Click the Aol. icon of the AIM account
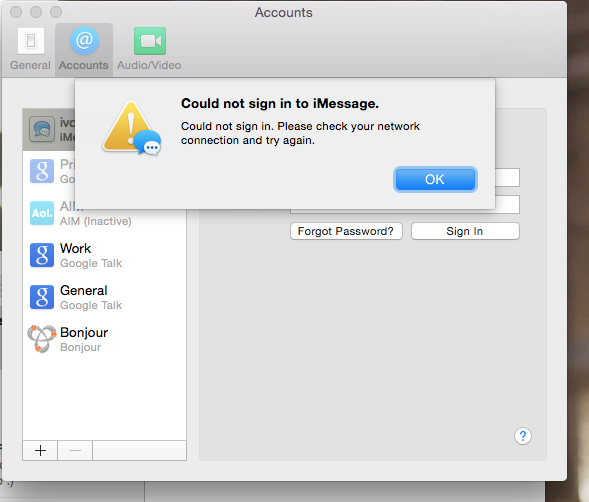This screenshot has height=502, width=589. coord(42,213)
